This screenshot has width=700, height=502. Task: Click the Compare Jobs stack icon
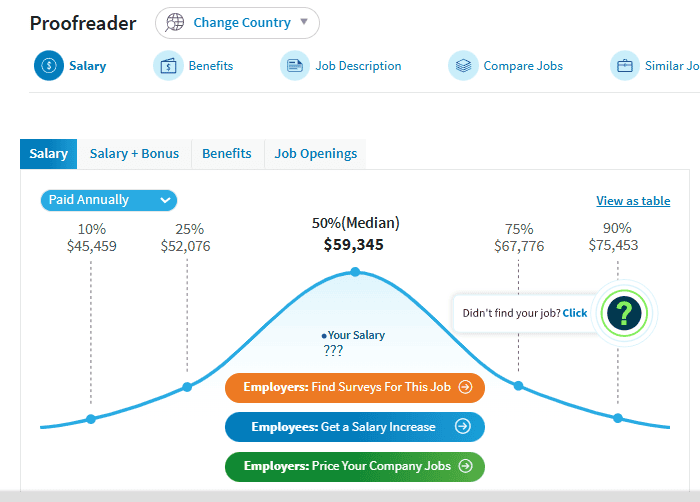463,66
